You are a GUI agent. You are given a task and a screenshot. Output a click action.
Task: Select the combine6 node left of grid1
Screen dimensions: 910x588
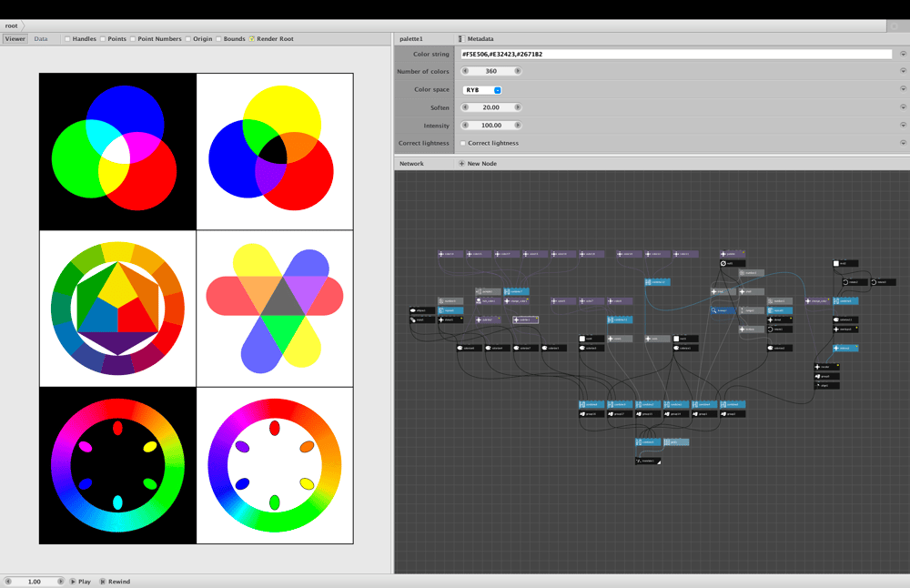648,441
